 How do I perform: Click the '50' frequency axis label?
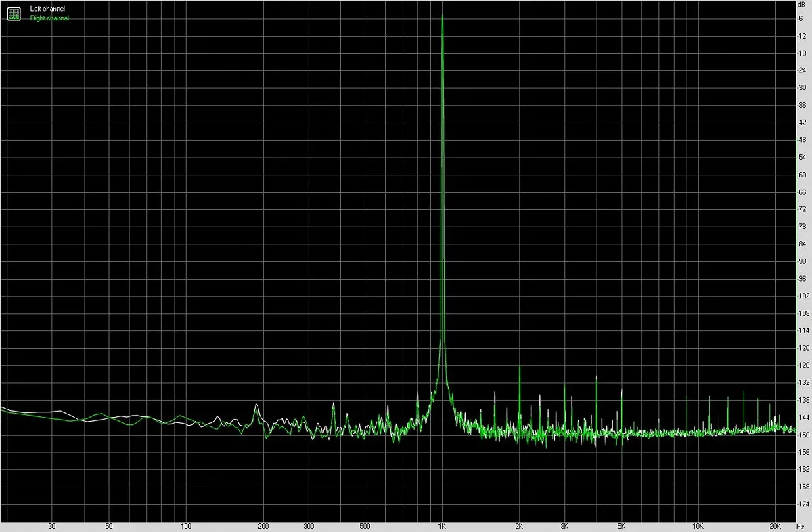tap(109, 526)
